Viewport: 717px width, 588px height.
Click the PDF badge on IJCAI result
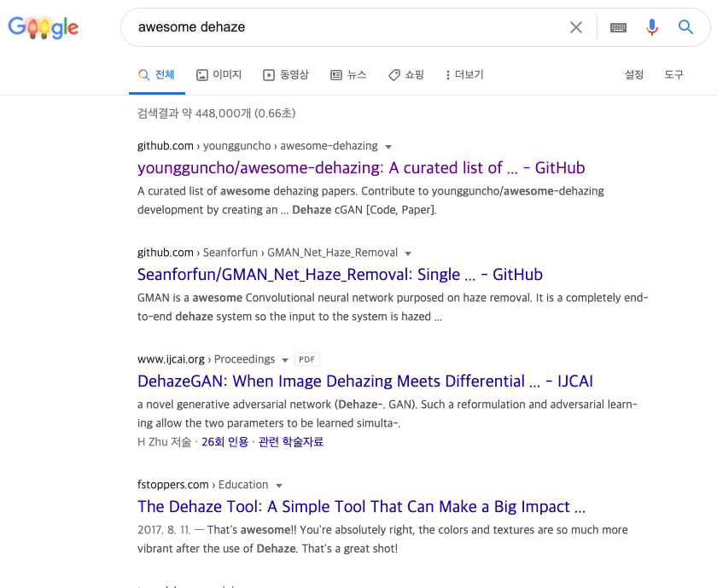click(x=306, y=359)
